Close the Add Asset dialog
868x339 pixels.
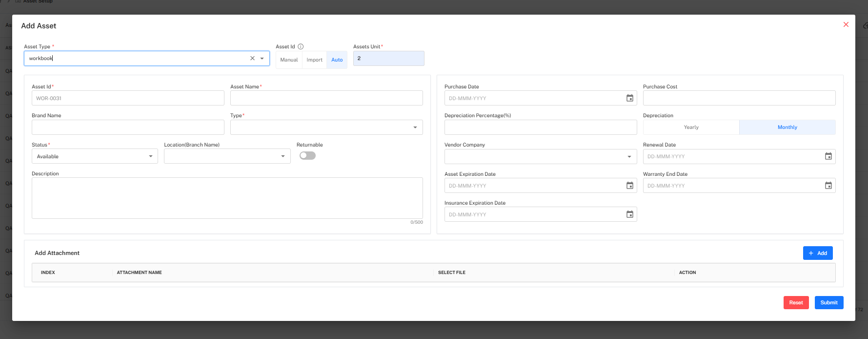coord(846,24)
